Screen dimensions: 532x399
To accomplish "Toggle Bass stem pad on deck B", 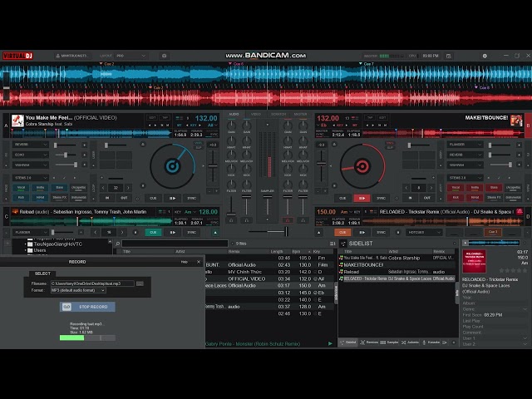I will click(494, 188).
